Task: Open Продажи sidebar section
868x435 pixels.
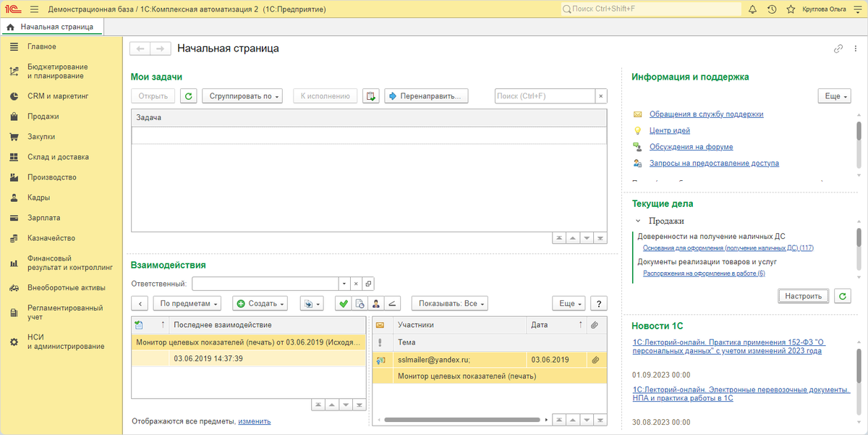Action: click(x=43, y=116)
